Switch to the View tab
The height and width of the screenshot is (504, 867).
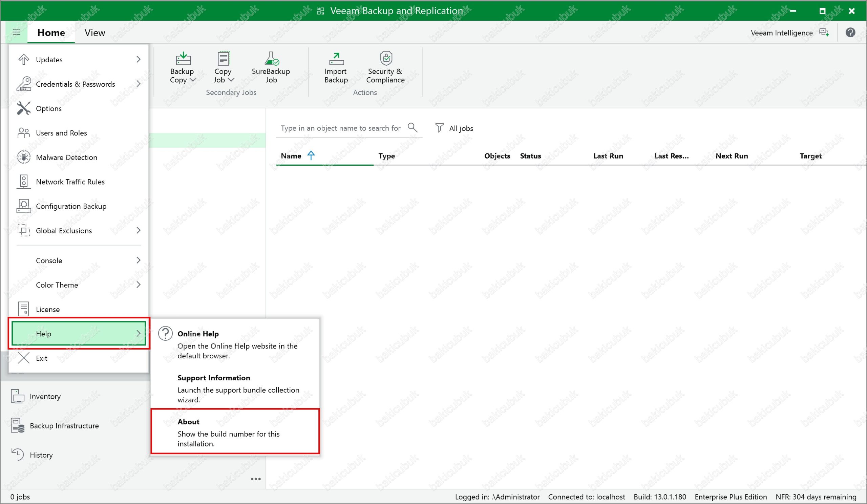pos(94,33)
